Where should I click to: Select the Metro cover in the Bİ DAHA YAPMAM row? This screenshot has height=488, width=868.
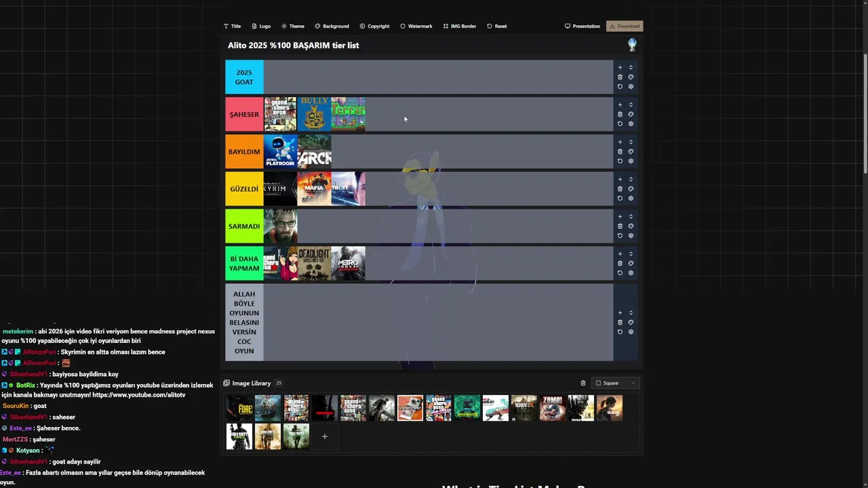349,263
